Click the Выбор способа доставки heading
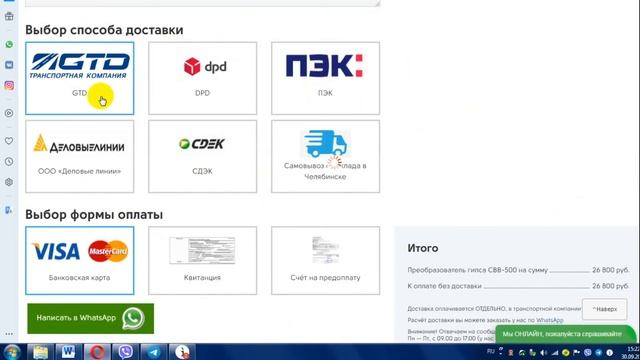The height and width of the screenshot is (360, 640). click(x=104, y=30)
